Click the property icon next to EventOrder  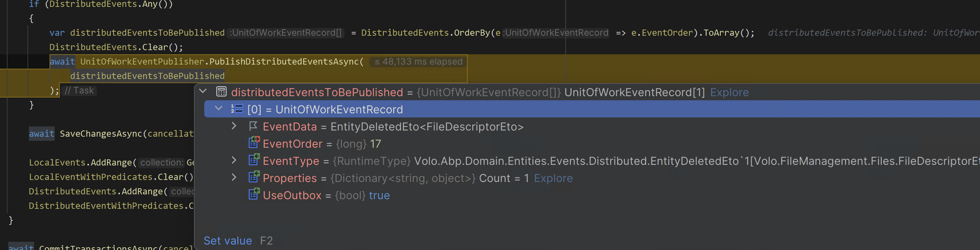coord(254,143)
